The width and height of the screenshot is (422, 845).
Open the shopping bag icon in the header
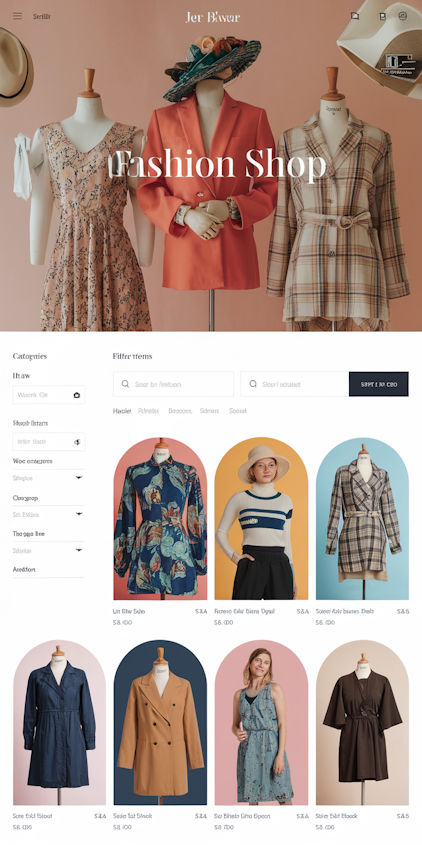[x=383, y=16]
